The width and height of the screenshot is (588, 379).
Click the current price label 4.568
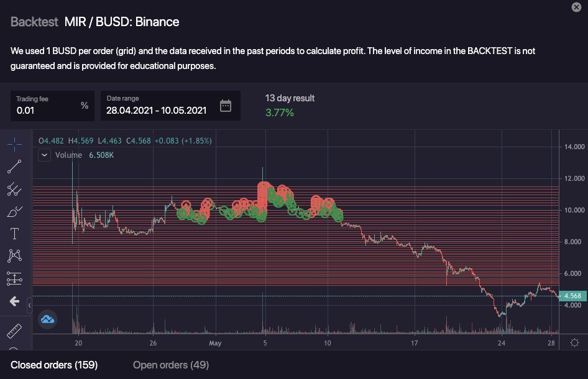click(x=572, y=296)
